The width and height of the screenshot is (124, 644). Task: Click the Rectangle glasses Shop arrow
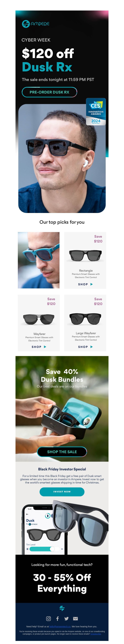(91, 284)
